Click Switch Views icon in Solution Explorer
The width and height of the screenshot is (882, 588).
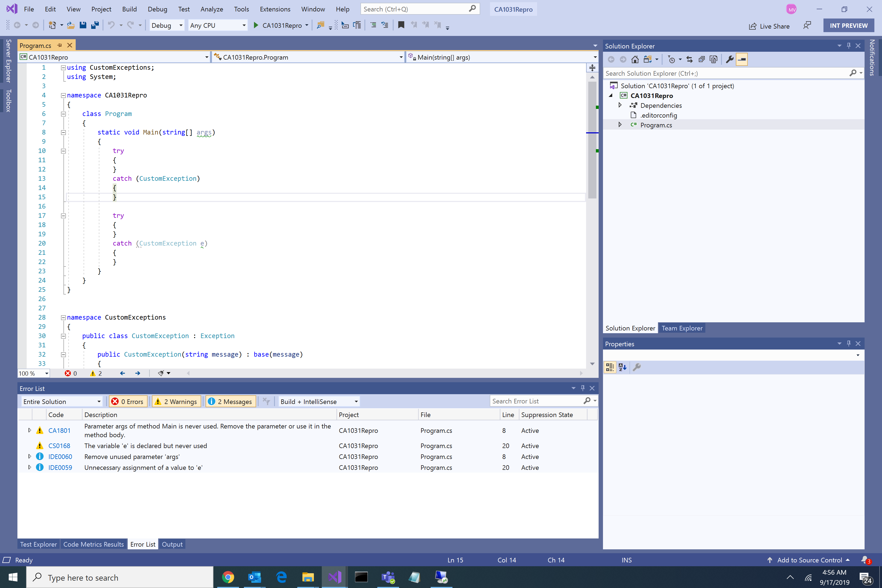click(647, 59)
